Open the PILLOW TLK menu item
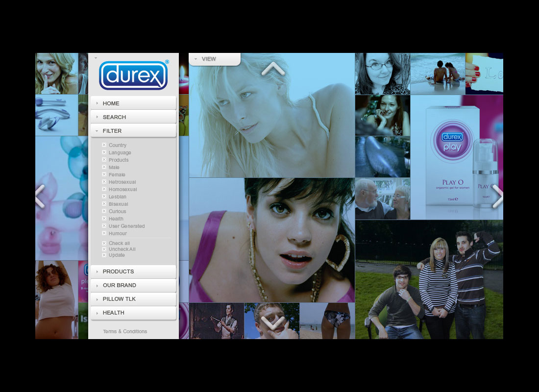The height and width of the screenshot is (392, 539). pos(133,299)
